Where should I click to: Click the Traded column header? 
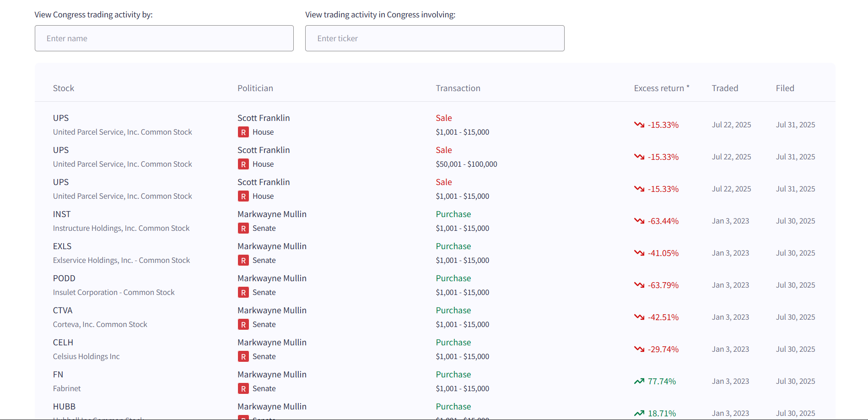[x=725, y=88]
